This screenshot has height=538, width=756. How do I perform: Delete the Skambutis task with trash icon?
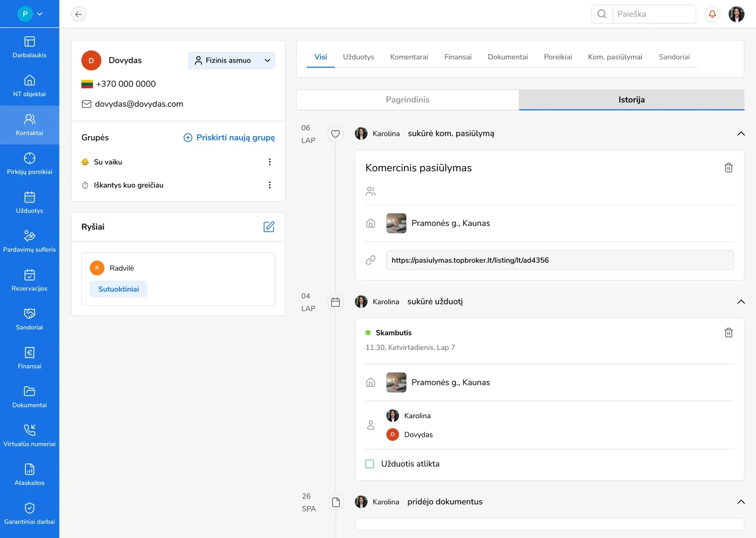(x=728, y=333)
